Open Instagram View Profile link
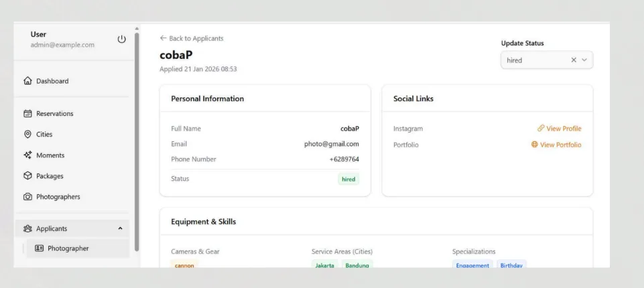 click(560, 129)
